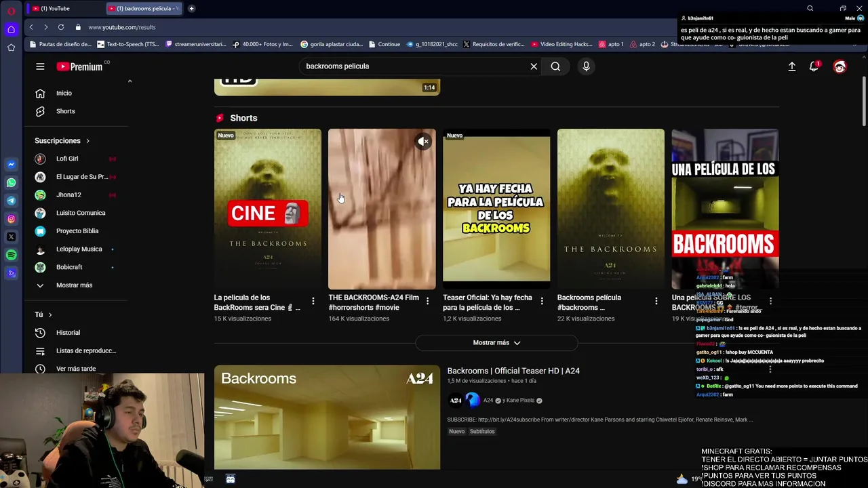Open 'Backrooms | Official Teaser HD | A24' title

[513, 371]
